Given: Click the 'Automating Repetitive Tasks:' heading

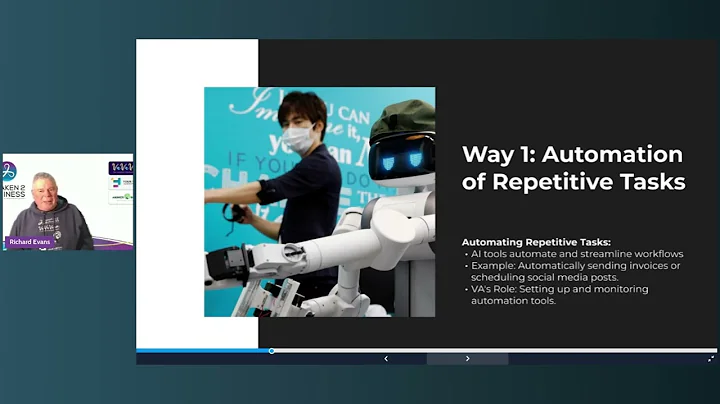Looking at the screenshot, I should pos(536,242).
